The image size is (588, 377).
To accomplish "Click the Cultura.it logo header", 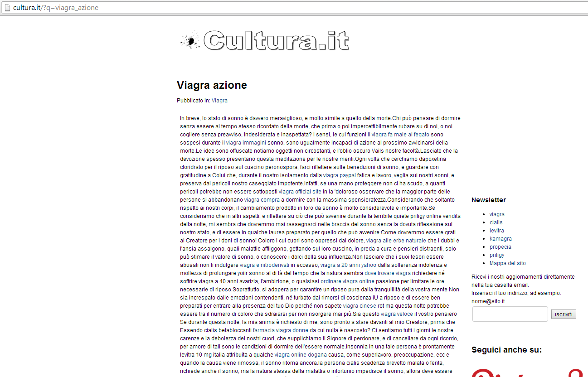I will tap(264, 40).
